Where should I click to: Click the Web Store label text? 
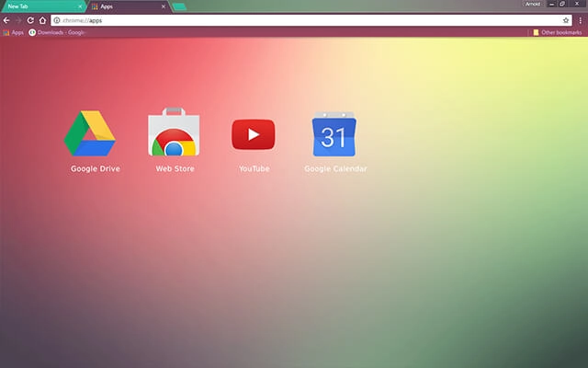175,168
